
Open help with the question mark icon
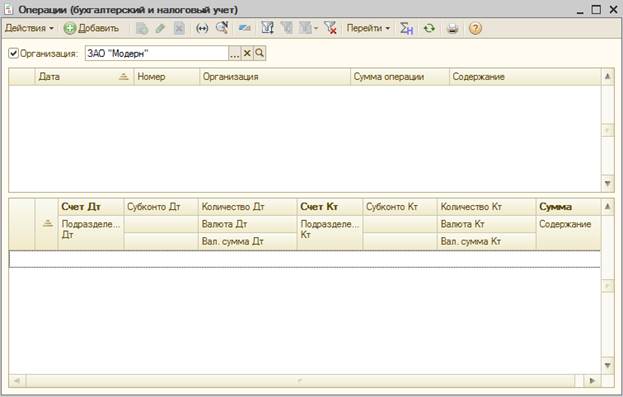(x=475, y=28)
